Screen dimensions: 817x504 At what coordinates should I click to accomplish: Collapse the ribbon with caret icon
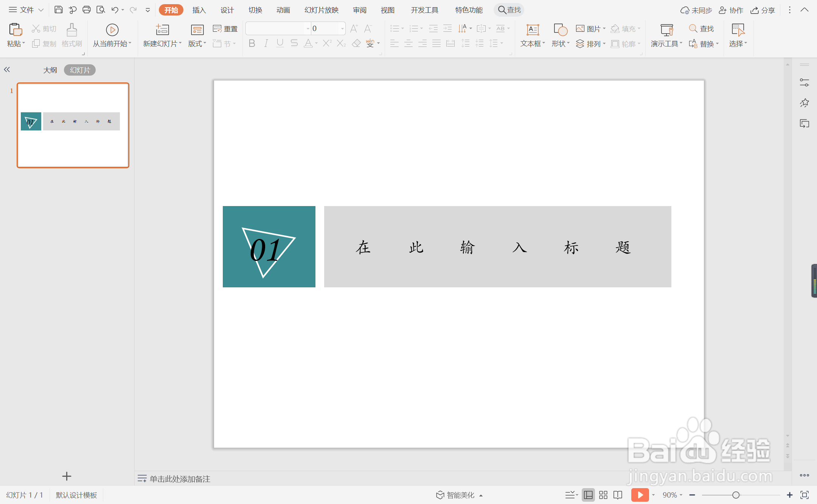click(805, 10)
